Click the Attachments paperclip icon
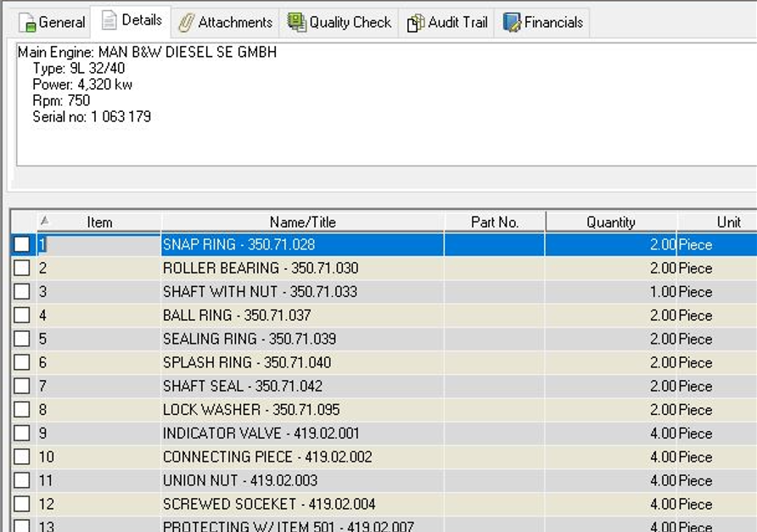The image size is (757, 532). (186, 23)
